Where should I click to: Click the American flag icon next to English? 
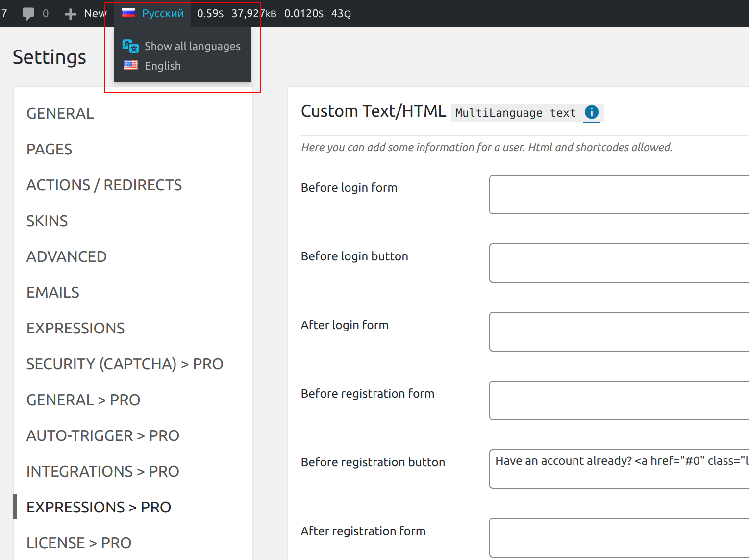click(130, 65)
